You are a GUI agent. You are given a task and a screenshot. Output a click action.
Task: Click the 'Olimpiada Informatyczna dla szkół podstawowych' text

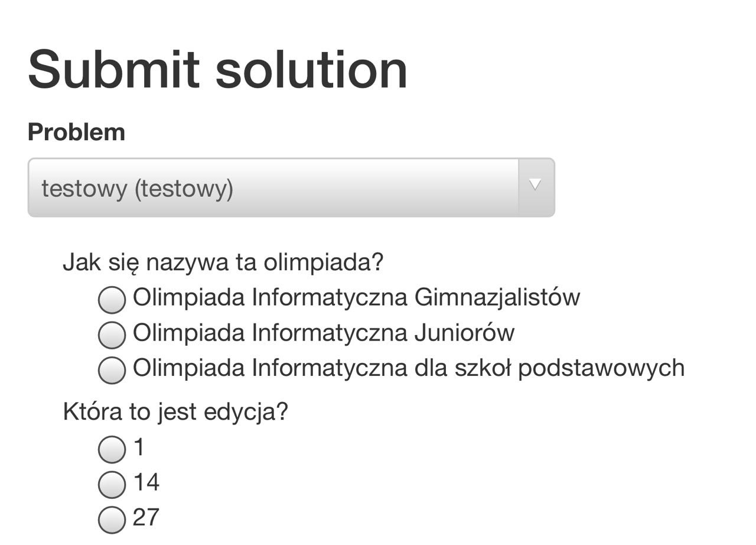409,368
